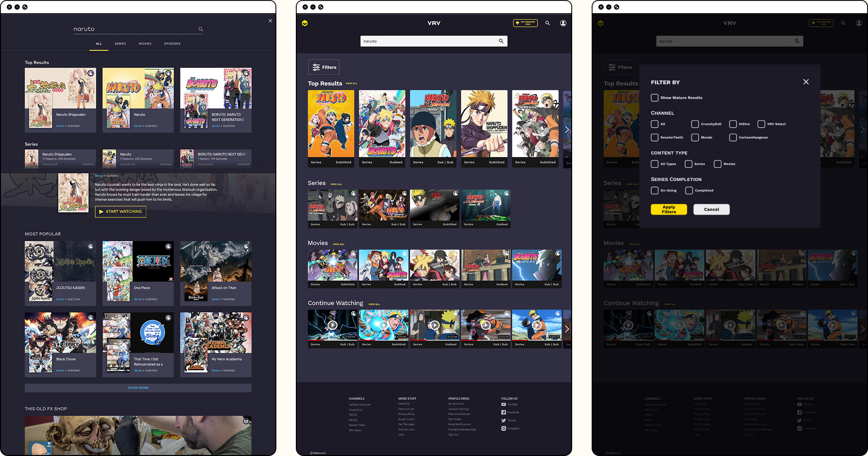Open My Watchlist in the footer profile menu

coord(456,404)
